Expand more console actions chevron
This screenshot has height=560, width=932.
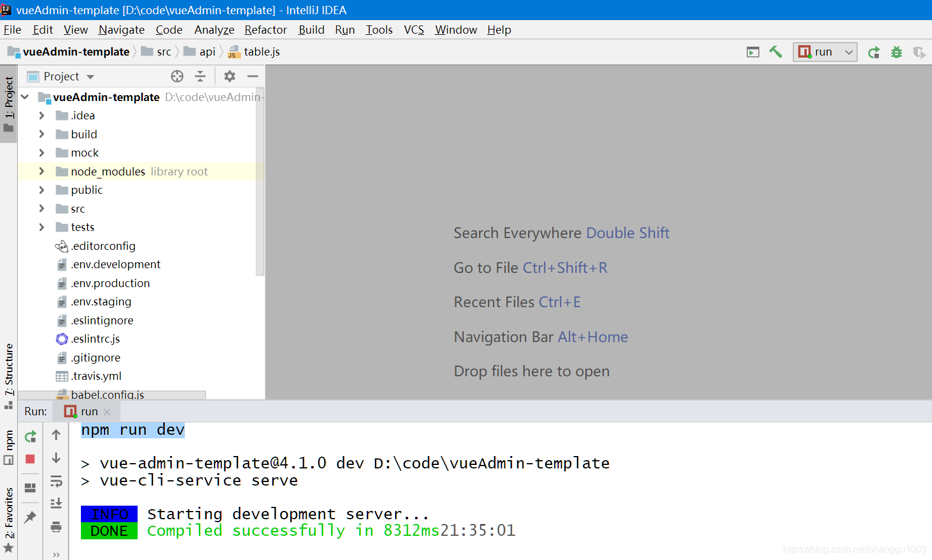point(56,554)
